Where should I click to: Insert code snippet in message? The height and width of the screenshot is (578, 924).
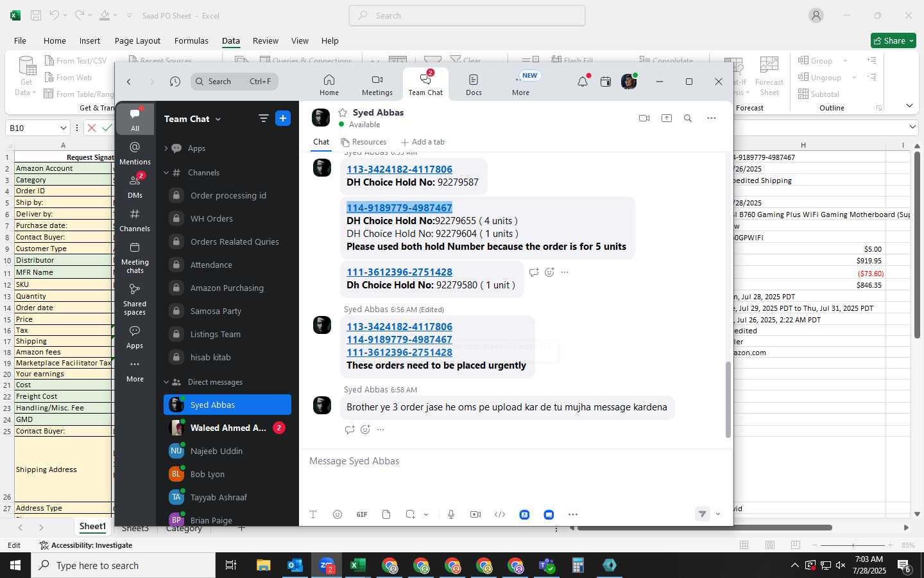[x=500, y=514]
